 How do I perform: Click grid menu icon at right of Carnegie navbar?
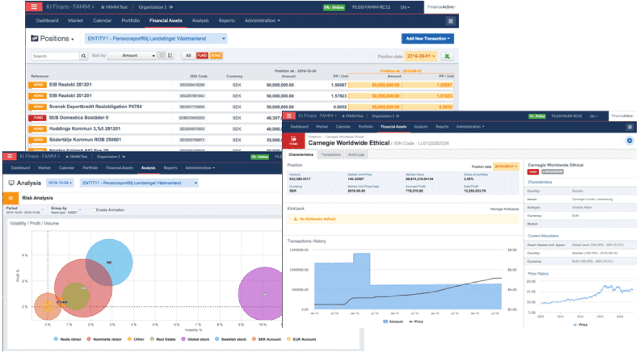(x=629, y=127)
